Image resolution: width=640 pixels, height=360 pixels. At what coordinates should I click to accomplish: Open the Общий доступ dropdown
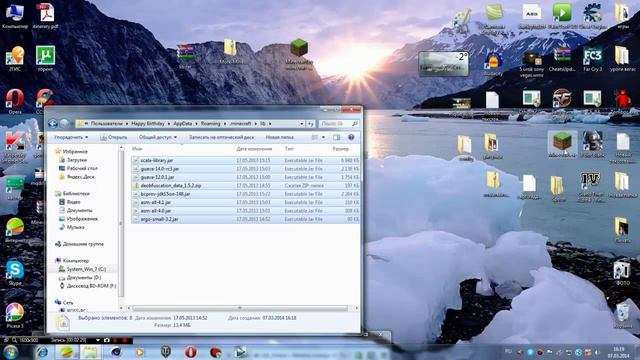(x=158, y=137)
